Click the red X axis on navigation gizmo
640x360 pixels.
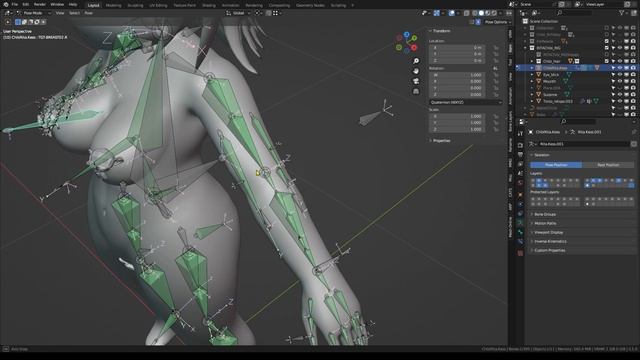[414, 48]
